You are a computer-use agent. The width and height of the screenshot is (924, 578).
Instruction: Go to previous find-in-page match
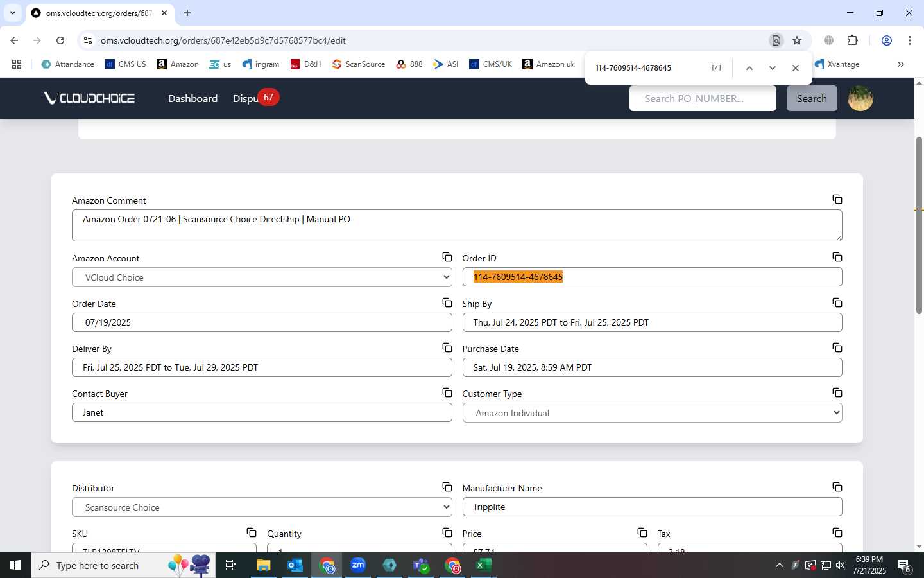tap(749, 68)
